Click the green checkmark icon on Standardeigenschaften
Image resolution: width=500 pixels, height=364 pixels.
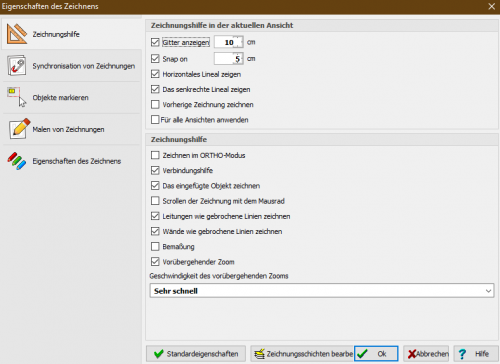159,354
